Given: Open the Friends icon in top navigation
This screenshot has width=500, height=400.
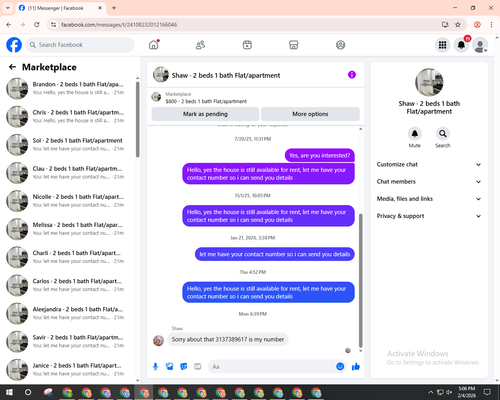Looking at the screenshot, I should pyautogui.click(x=200, y=45).
